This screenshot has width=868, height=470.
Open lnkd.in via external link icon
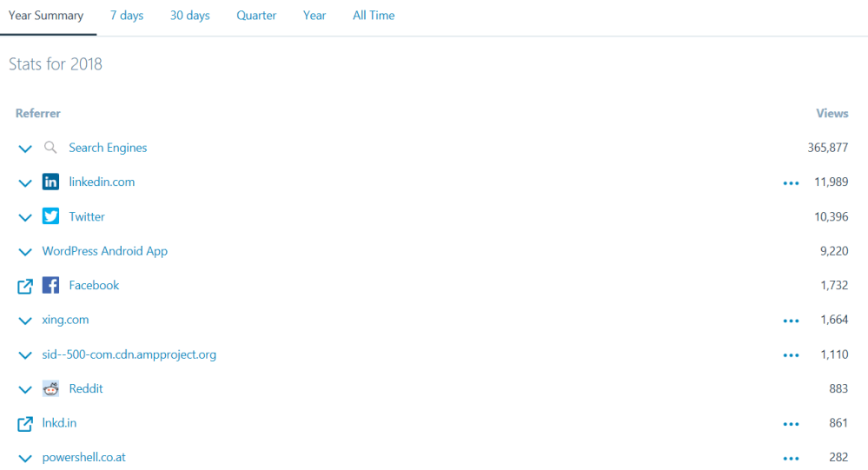point(25,424)
